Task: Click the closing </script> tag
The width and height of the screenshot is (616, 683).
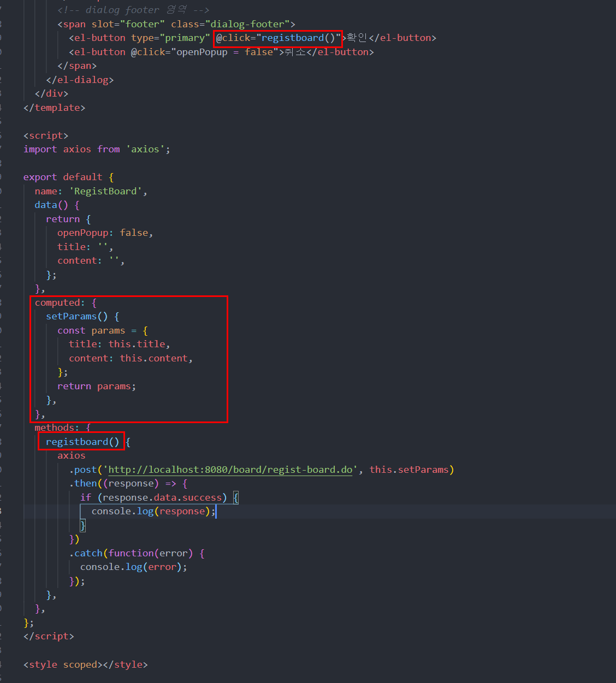Action: click(49, 636)
